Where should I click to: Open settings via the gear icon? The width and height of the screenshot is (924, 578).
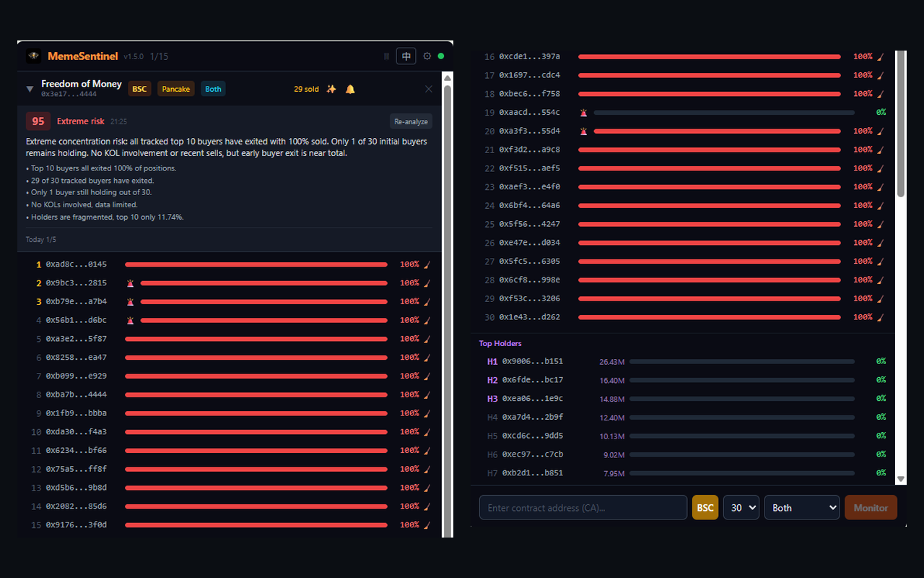427,56
